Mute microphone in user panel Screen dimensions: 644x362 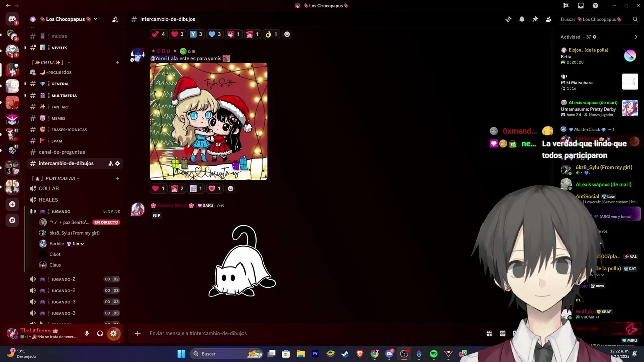pos(87,333)
